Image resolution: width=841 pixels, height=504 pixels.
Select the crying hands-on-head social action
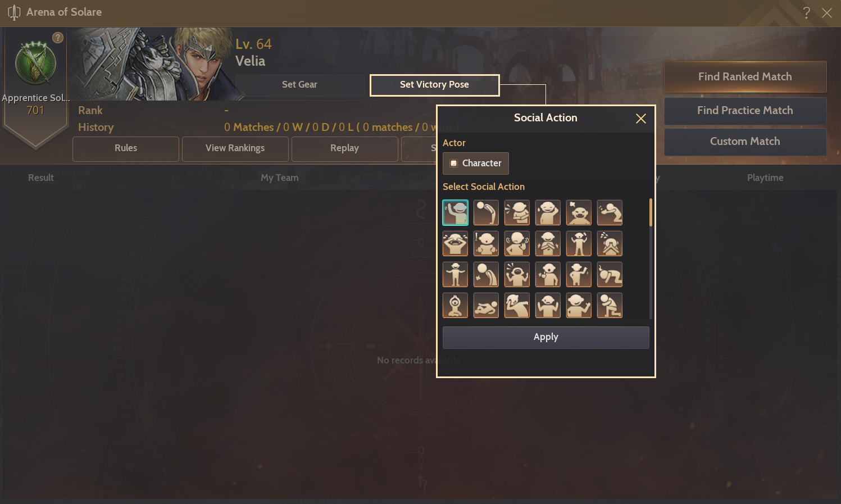[455, 244]
